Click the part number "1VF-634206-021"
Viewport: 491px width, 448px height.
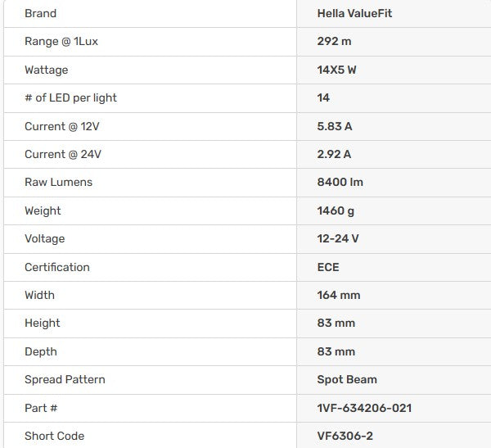point(364,408)
